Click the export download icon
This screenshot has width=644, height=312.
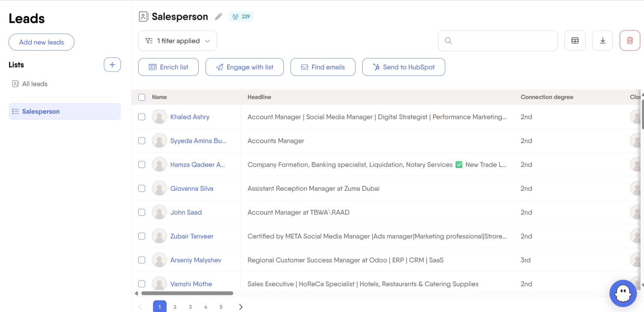(x=602, y=40)
